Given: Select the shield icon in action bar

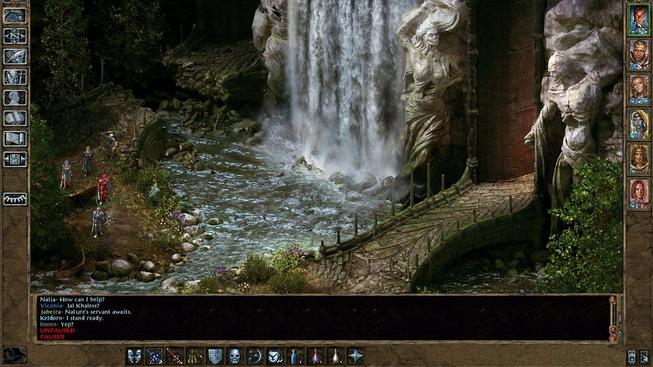Looking at the screenshot, I should point(214,356).
